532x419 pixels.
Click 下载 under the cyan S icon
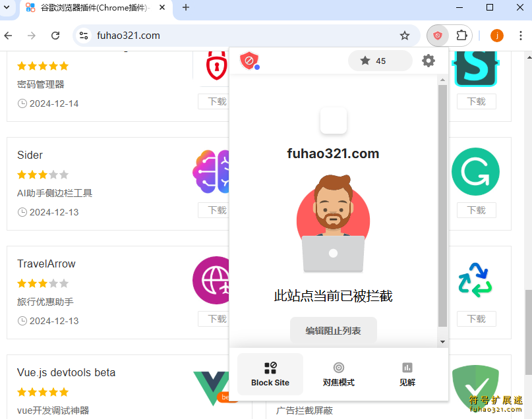click(477, 101)
